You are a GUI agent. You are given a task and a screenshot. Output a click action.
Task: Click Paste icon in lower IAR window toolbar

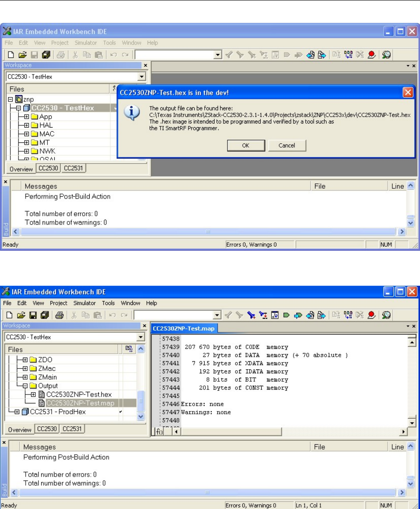pos(98,315)
